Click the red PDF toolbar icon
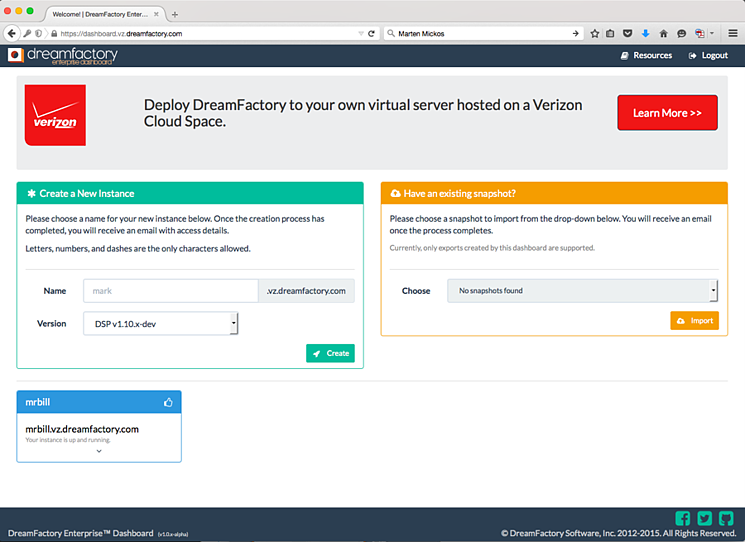Screen dimensions: 745x542 click(x=699, y=33)
